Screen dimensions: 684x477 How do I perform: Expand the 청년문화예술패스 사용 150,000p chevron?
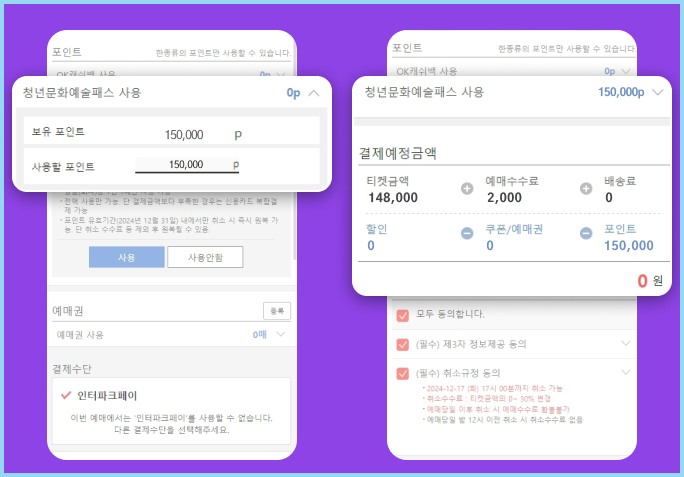pyautogui.click(x=657, y=92)
